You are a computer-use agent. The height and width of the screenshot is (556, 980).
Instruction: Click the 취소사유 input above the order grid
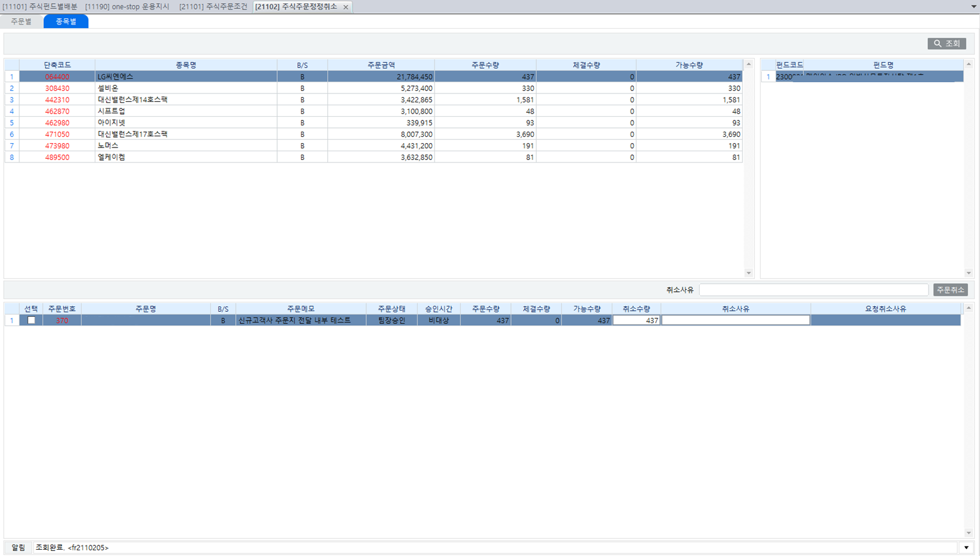pos(813,290)
